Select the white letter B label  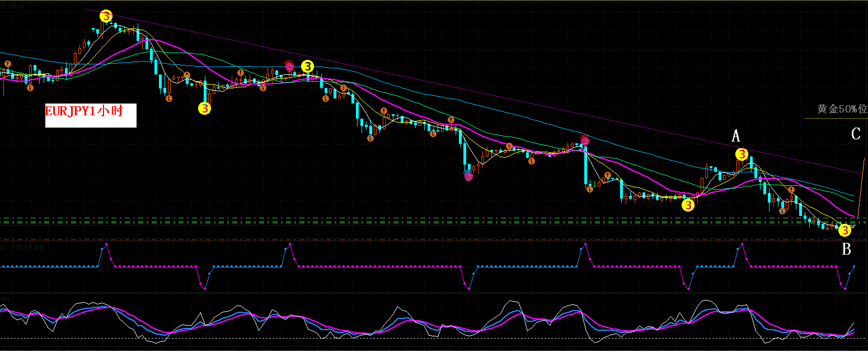point(846,250)
